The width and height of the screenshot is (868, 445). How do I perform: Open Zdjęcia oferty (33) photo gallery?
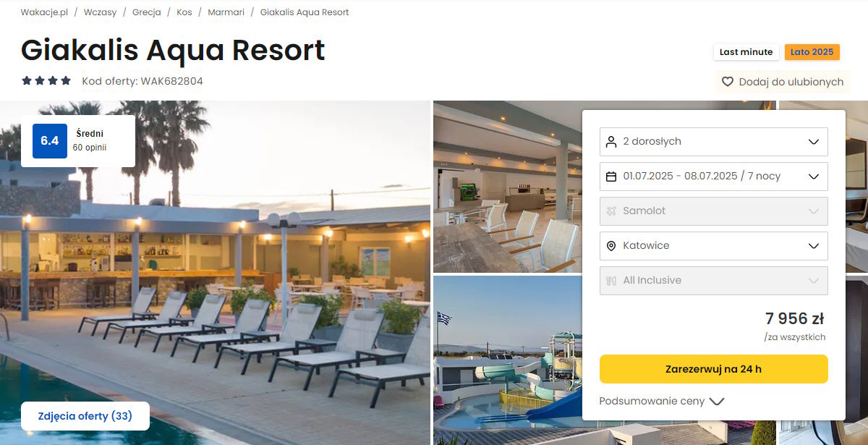pos(85,416)
